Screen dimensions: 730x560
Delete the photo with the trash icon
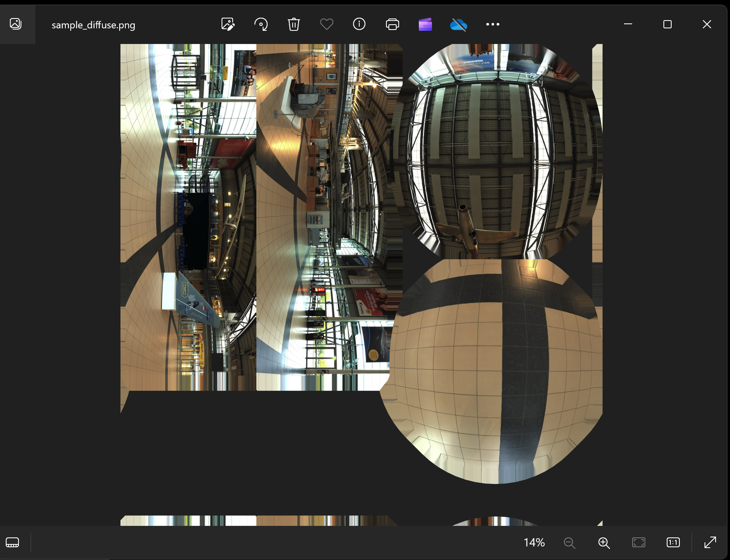(293, 24)
